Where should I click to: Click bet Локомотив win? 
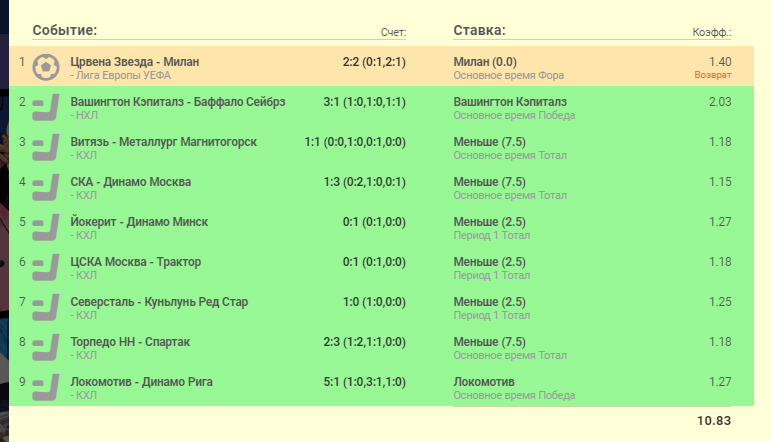[484, 382]
